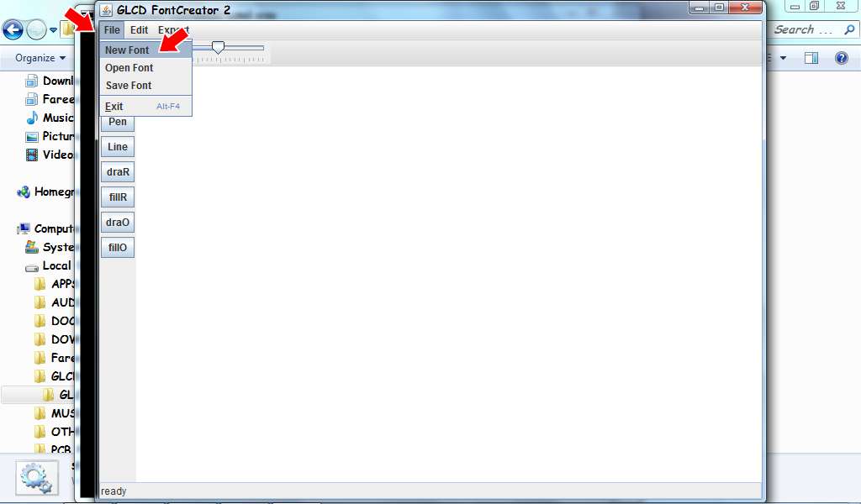Activate the fillO filled oval tool
This screenshot has height=504, width=861.
click(117, 246)
